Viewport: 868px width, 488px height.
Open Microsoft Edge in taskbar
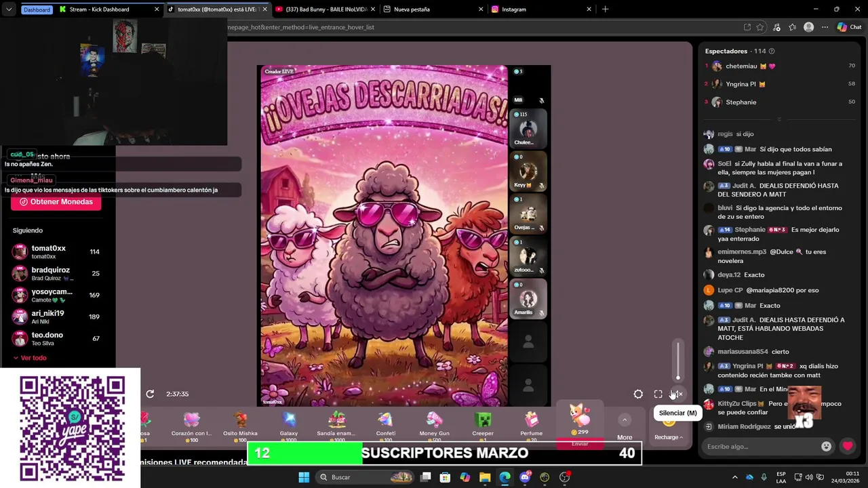(x=505, y=477)
